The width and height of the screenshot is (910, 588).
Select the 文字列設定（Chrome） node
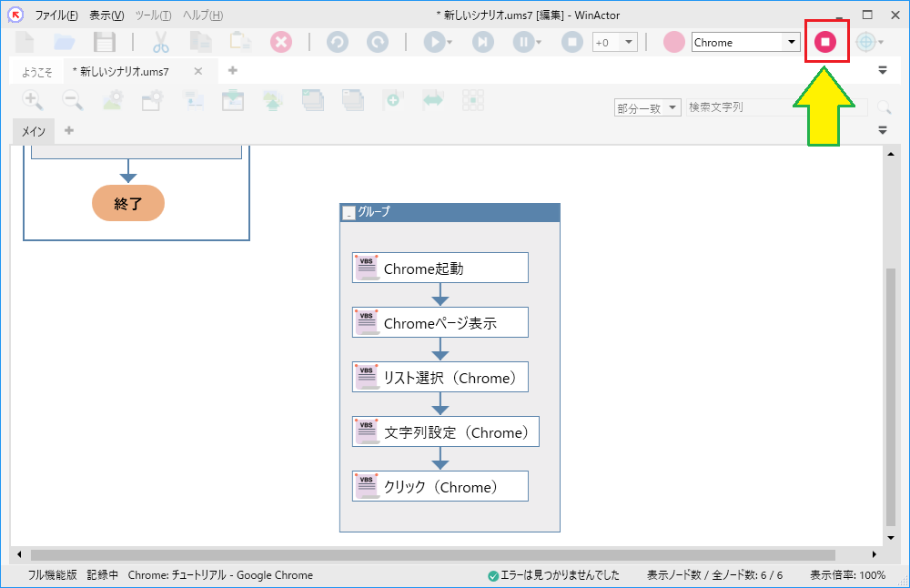coord(446,431)
